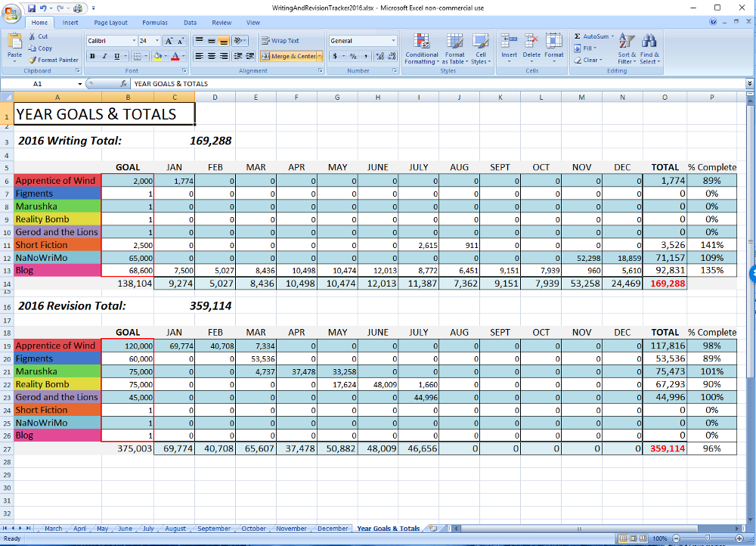The image size is (756, 546).
Task: Click the AutoSum button
Action: (x=592, y=36)
